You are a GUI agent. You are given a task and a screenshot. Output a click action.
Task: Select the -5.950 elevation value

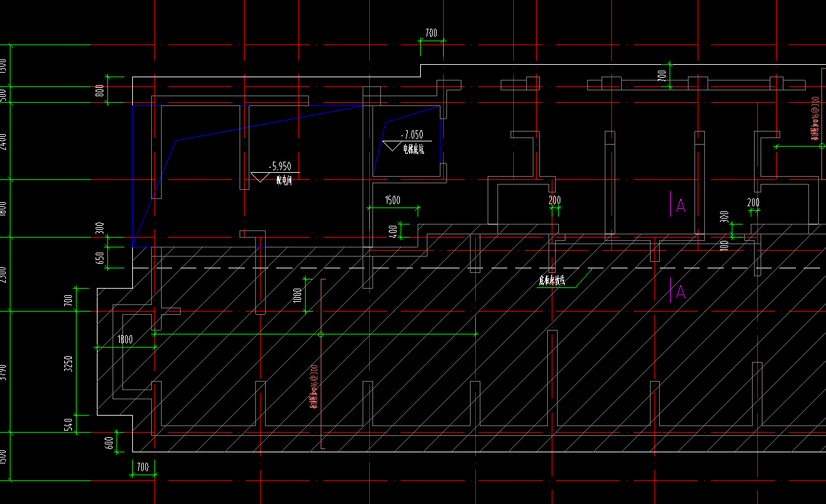tap(279, 167)
